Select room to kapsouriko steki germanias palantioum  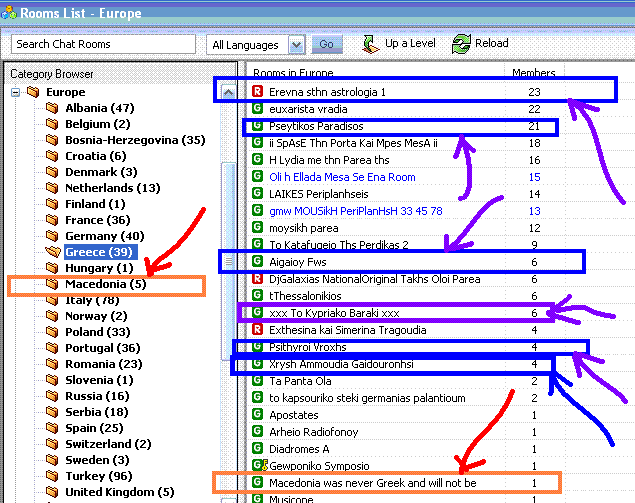coord(367,398)
